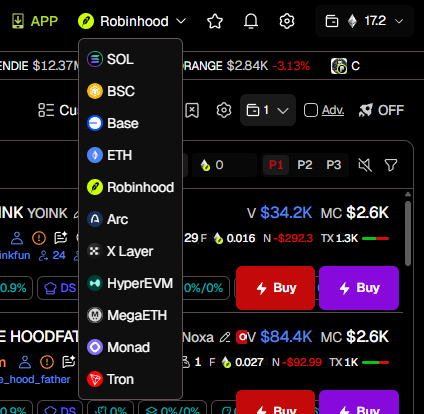Click the ticker token avatar beside C

(x=339, y=66)
